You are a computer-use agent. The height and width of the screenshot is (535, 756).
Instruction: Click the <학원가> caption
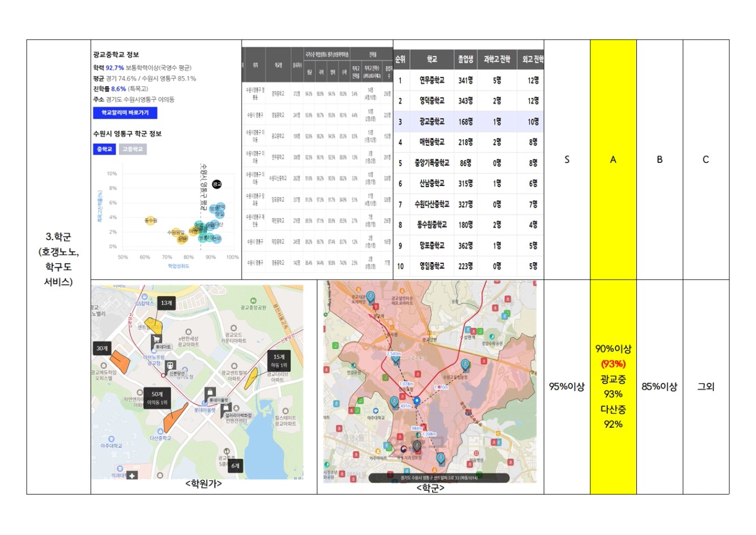pyautogui.click(x=204, y=484)
